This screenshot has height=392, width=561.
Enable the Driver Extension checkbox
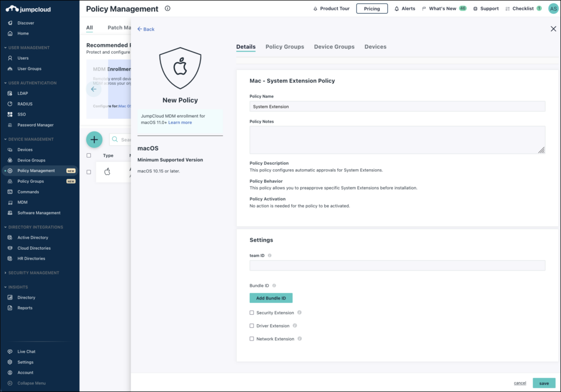[251, 326]
